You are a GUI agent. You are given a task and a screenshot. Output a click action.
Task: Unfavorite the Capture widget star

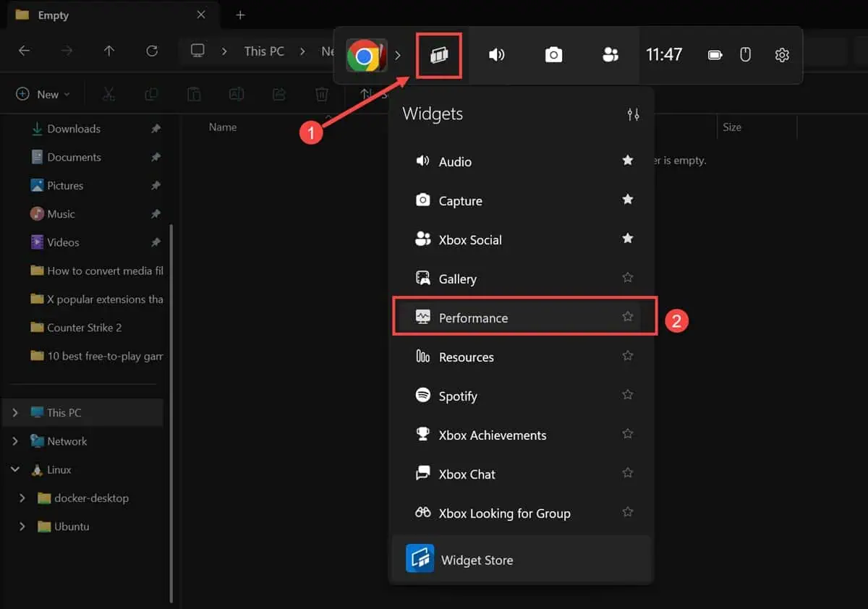628,199
